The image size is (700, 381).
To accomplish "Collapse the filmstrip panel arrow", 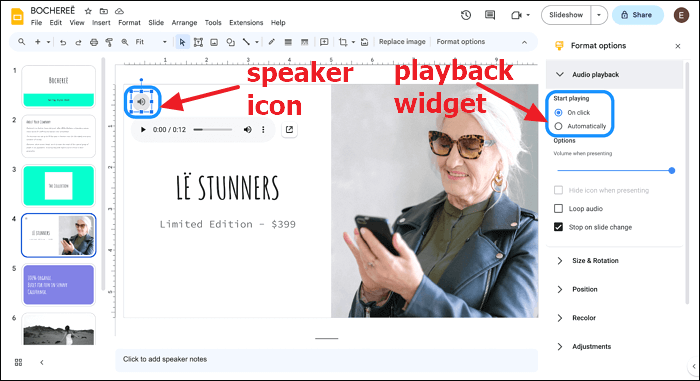I will [x=42, y=362].
